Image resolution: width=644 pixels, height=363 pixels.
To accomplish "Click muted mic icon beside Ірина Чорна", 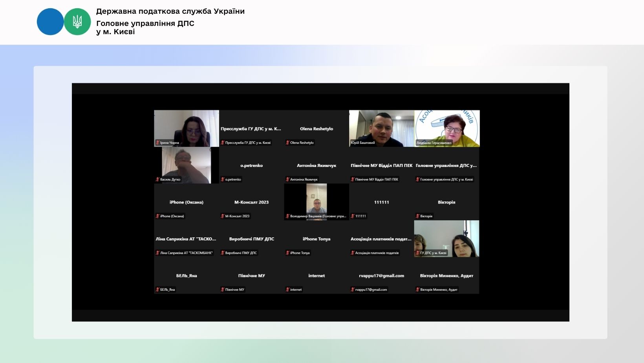I will [157, 143].
